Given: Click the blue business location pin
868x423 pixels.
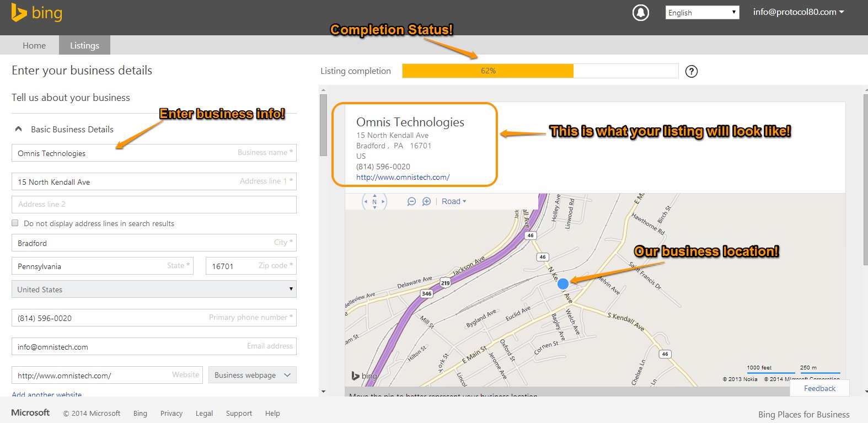Looking at the screenshot, I should (562, 283).
